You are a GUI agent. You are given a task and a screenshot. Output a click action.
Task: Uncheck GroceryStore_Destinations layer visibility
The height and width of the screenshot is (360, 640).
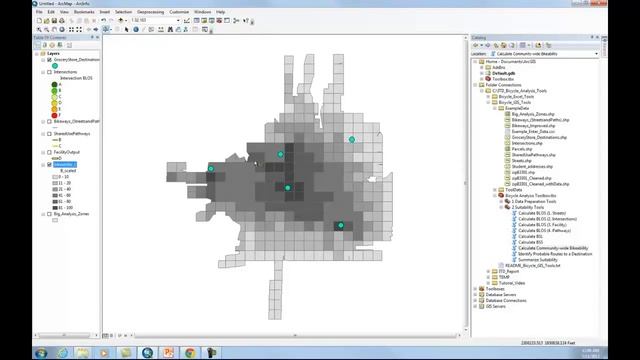(49, 60)
